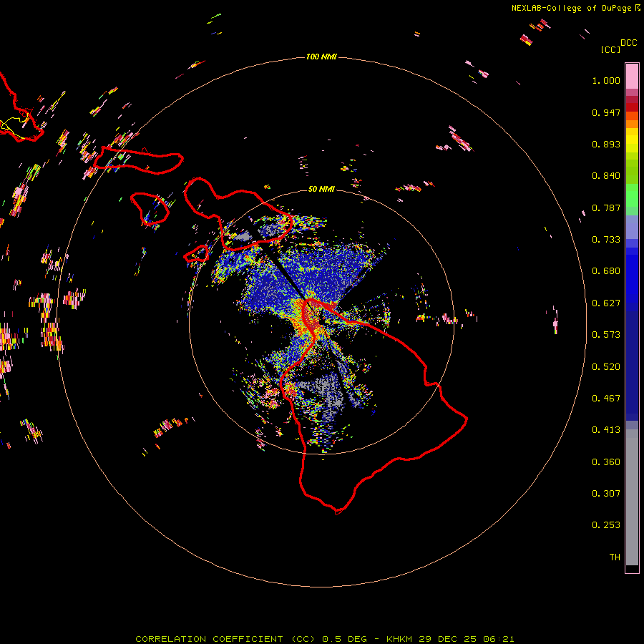Click the 100 NMI range ring label
Viewport: 644px width, 644px height.
pos(321,57)
